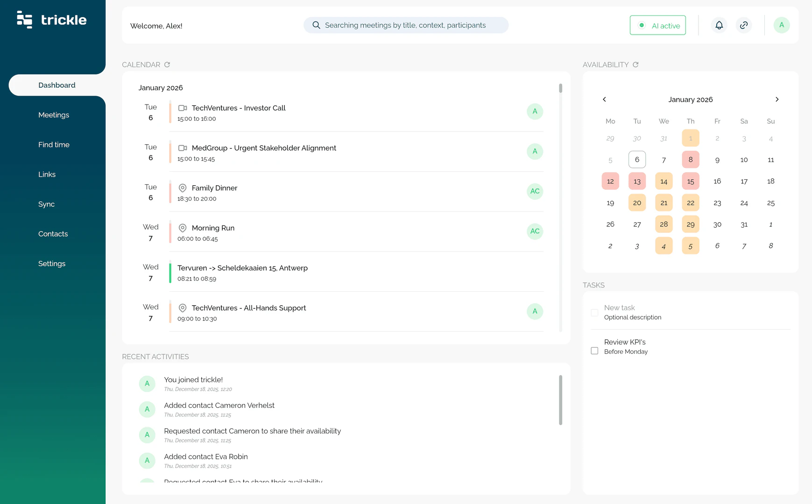Refresh the Availability calendar

635,64
